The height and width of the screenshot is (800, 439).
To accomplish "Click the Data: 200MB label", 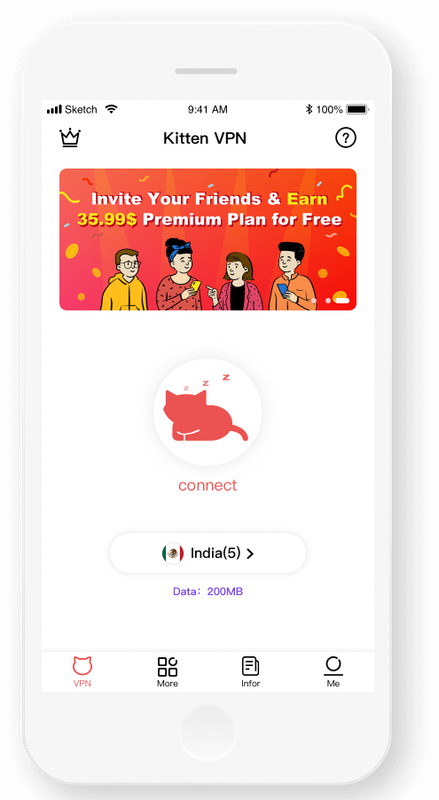I will [x=208, y=592].
